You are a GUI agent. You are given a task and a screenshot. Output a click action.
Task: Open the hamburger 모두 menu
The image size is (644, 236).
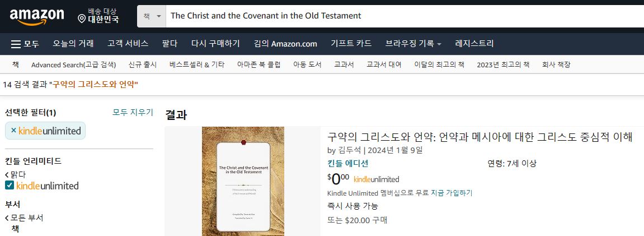point(25,44)
